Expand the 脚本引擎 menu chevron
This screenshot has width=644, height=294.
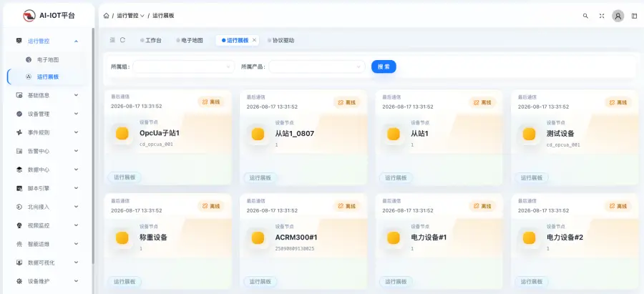(76, 188)
